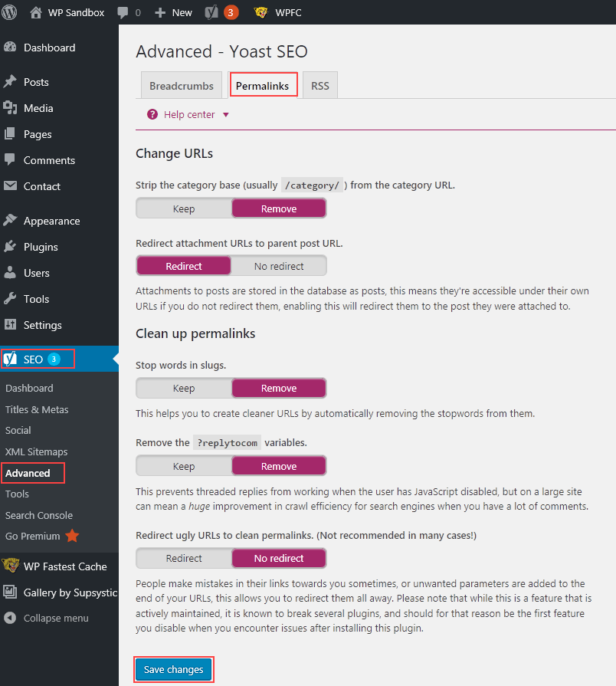616x686 pixels.
Task: Open the WP Sandbox home icon
Action: tap(36, 12)
